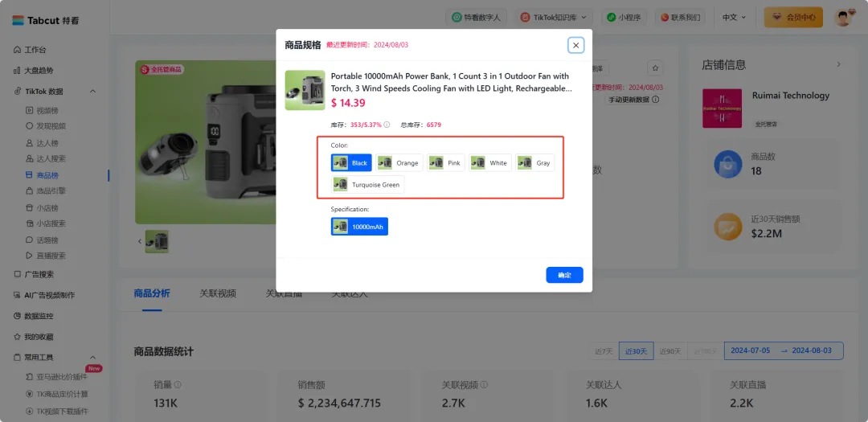The width and height of the screenshot is (868, 422).
Task: Expand the TikTok知识库 dropdown
Action: [x=554, y=18]
